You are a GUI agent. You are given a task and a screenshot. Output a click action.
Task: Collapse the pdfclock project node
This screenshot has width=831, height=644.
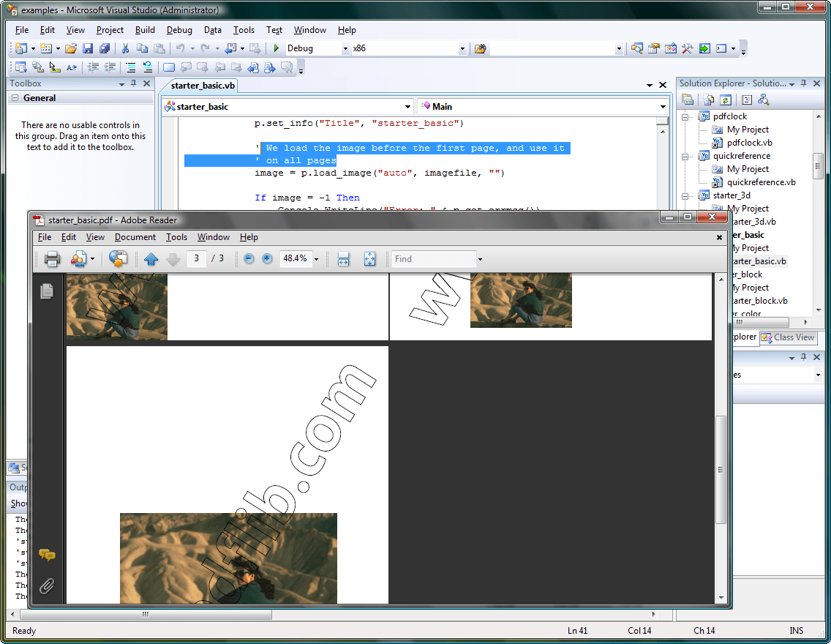coord(686,116)
